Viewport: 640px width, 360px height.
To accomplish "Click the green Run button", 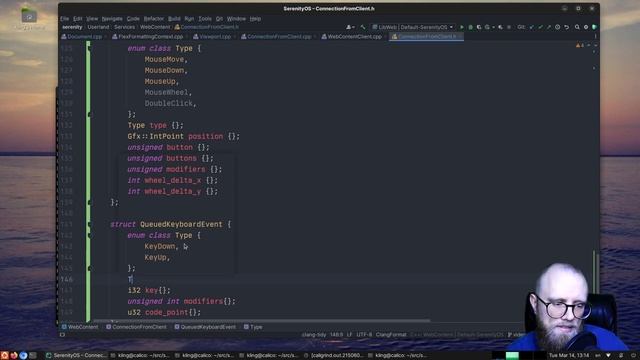I will tap(462, 27).
